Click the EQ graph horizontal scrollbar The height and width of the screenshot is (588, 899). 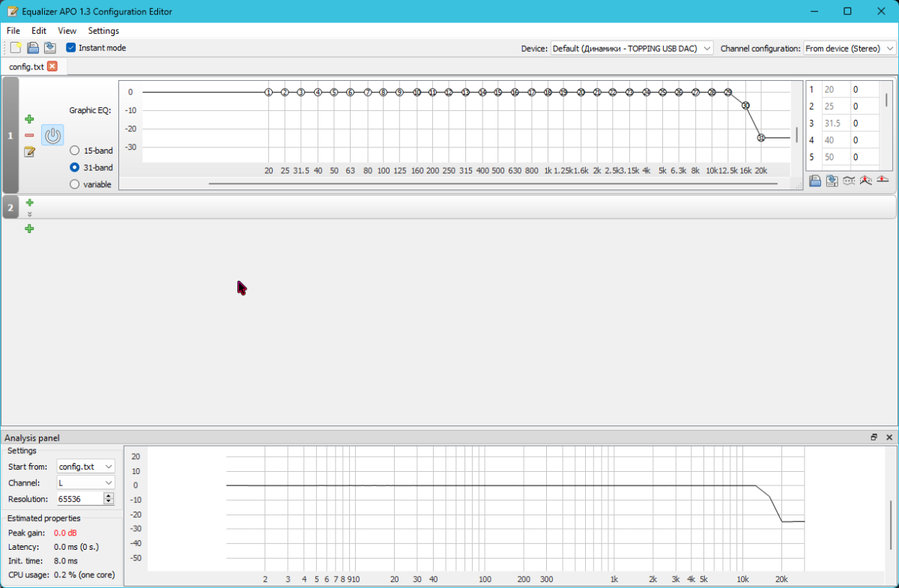[x=493, y=184]
